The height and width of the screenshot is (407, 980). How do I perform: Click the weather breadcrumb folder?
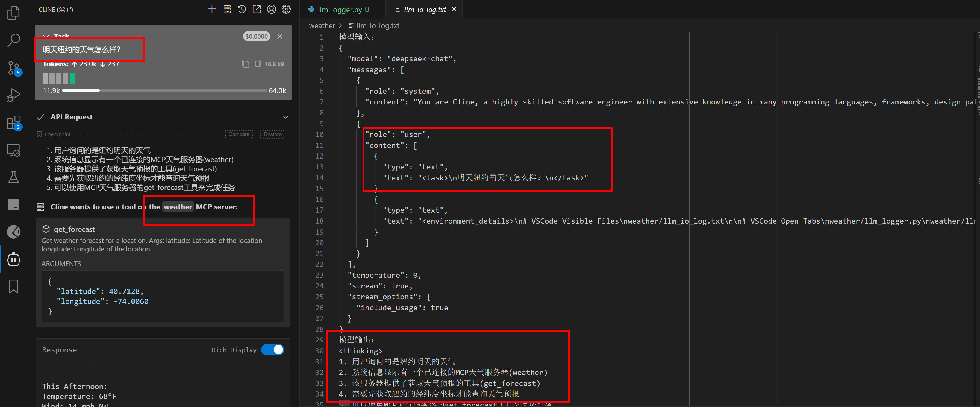[322, 25]
